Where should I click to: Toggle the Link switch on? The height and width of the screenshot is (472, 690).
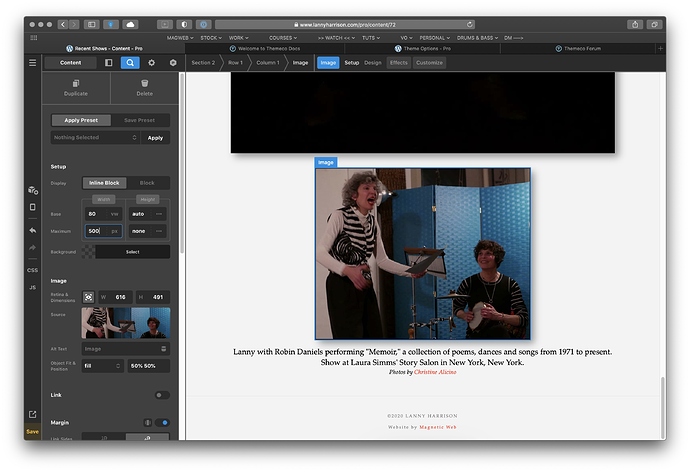tap(162, 395)
